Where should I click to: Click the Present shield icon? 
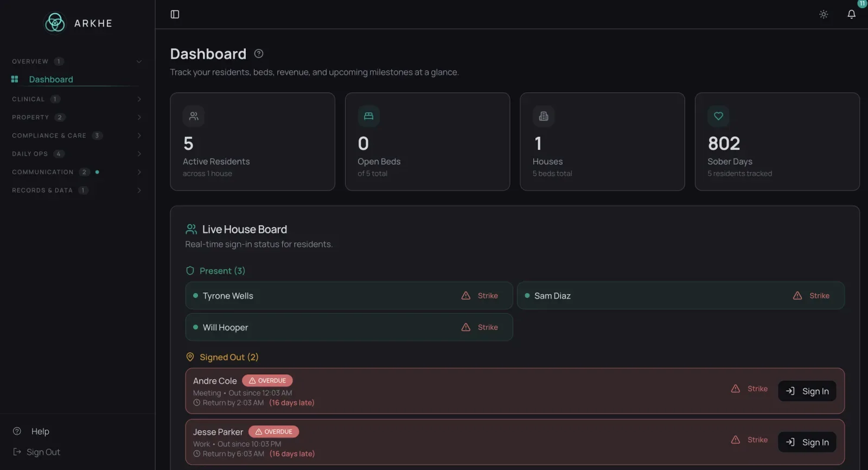click(190, 271)
